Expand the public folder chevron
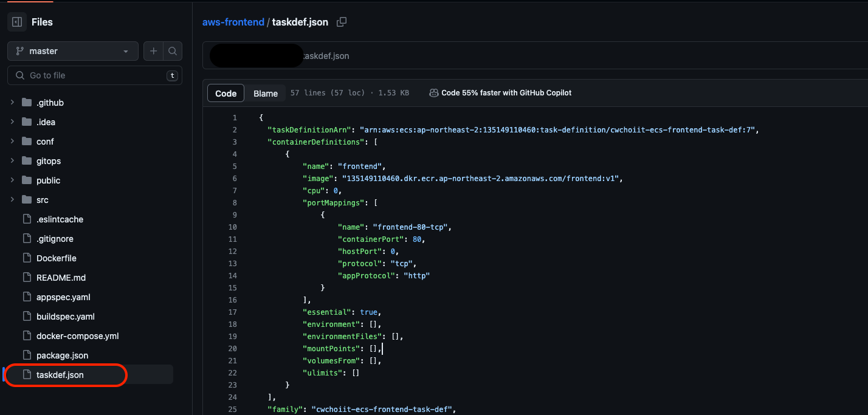 point(12,180)
